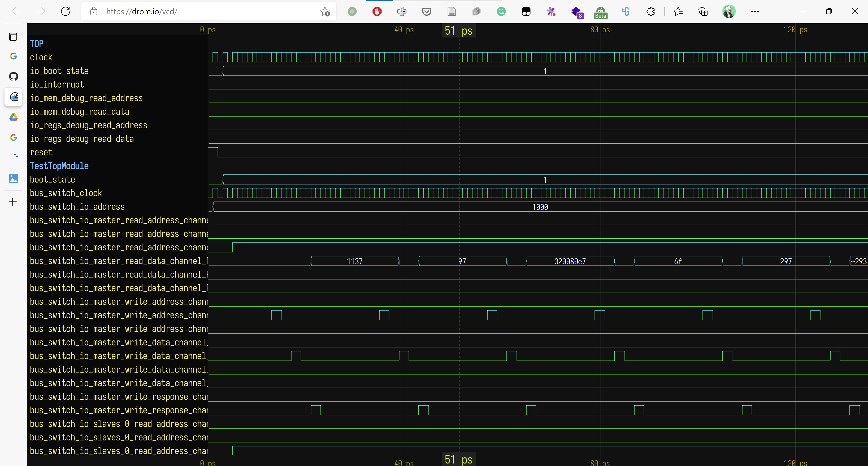Click the 51 ps cursor time label at top
This screenshot has width=868, height=466.
[x=459, y=31]
